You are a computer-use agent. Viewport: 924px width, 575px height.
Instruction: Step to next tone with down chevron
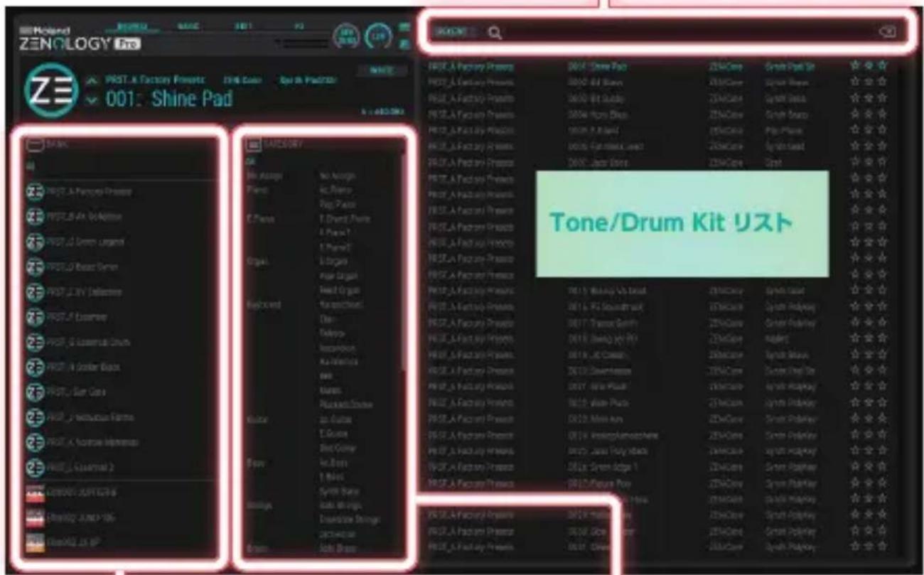pos(92,100)
